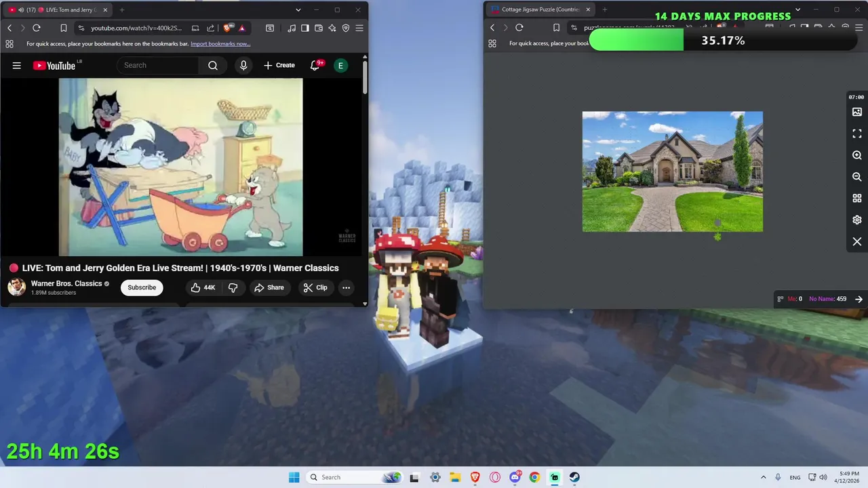868x488 pixels.
Task: Click the YouTube search magnifier button
Action: click(x=213, y=65)
